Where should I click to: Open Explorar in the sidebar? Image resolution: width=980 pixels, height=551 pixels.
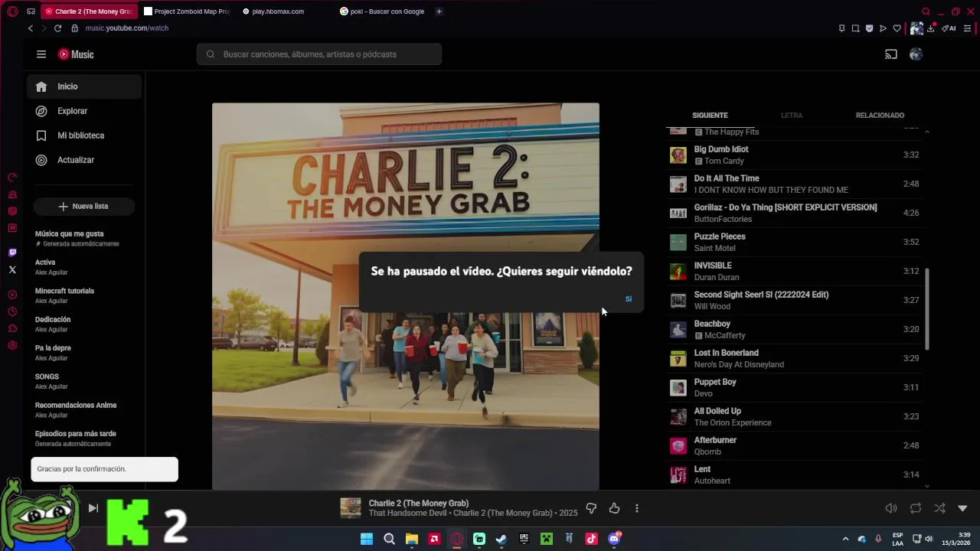coord(84,111)
